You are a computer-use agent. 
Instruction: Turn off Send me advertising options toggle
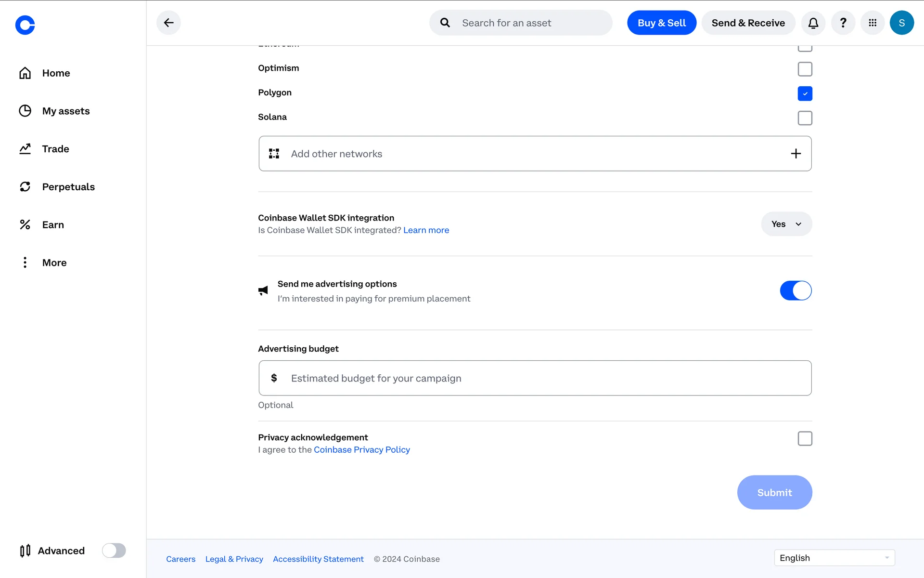tap(796, 290)
